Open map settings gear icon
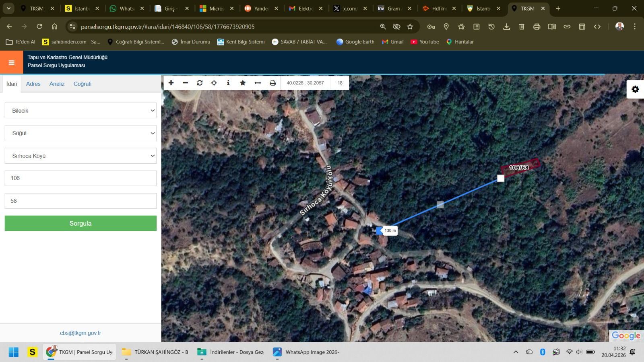This screenshot has width=644, height=362. [x=635, y=89]
